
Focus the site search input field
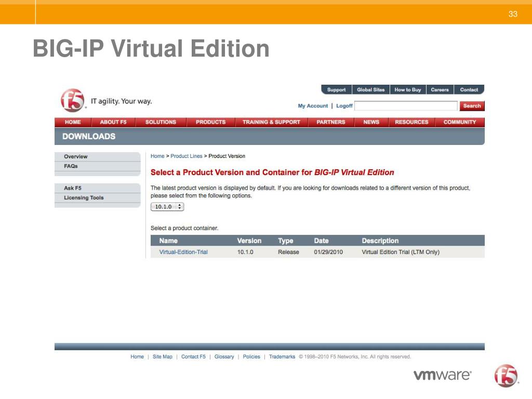(406, 106)
